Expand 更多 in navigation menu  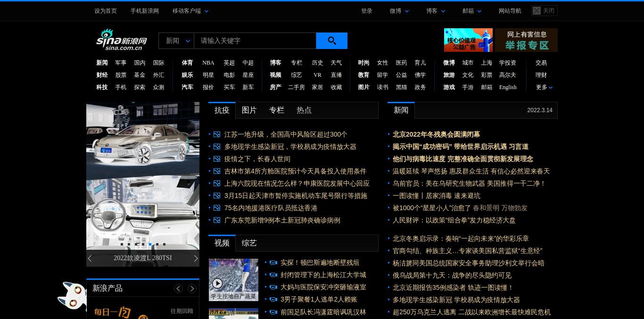(x=544, y=87)
